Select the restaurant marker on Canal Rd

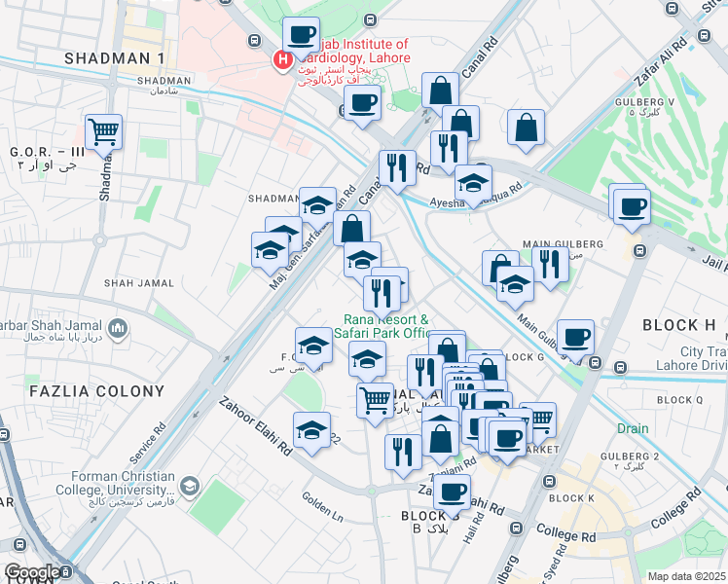[397, 167]
